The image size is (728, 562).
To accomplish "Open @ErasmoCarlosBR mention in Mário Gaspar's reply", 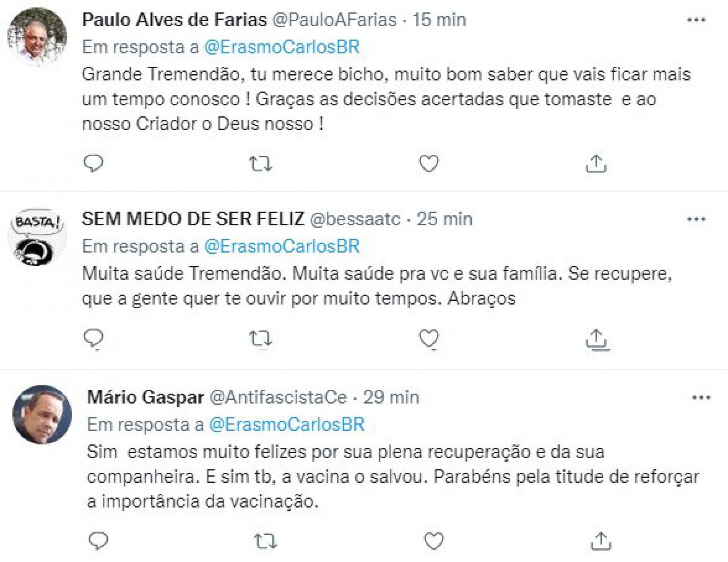I will tap(287, 425).
